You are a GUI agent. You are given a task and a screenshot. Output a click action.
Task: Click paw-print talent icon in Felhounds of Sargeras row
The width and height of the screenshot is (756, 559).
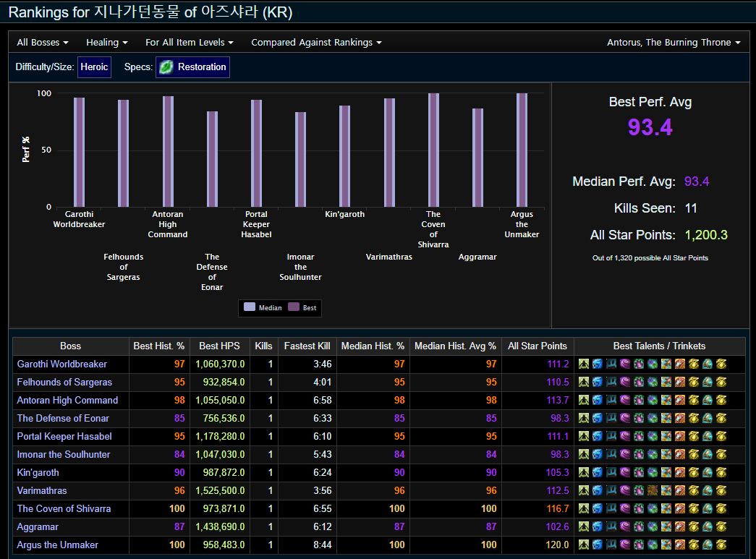[611, 382]
